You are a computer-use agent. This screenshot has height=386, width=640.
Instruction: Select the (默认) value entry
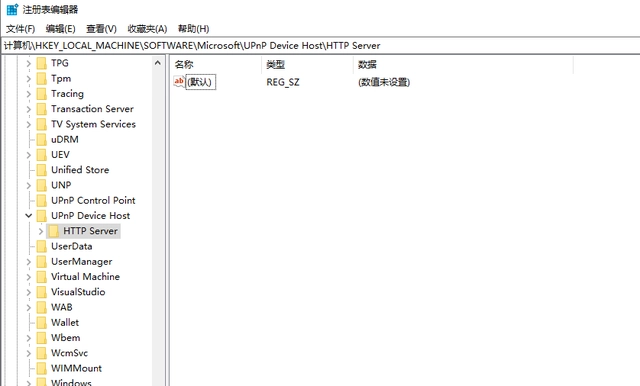pyautogui.click(x=200, y=82)
